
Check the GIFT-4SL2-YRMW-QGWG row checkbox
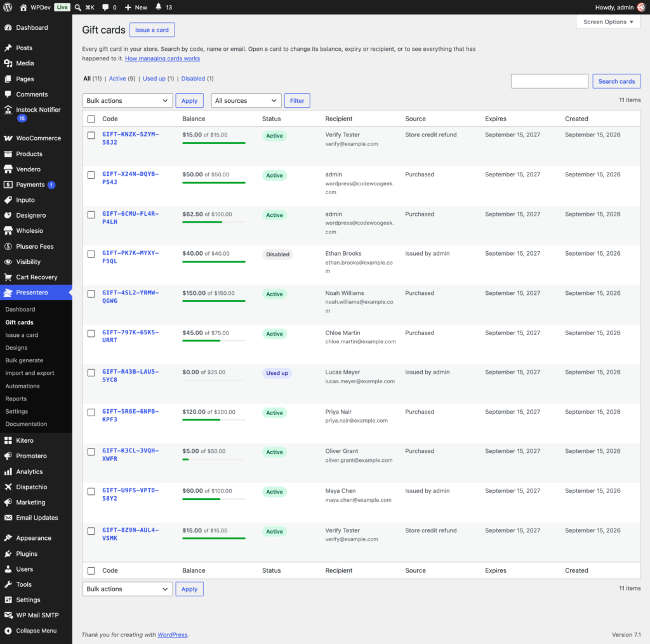point(91,294)
